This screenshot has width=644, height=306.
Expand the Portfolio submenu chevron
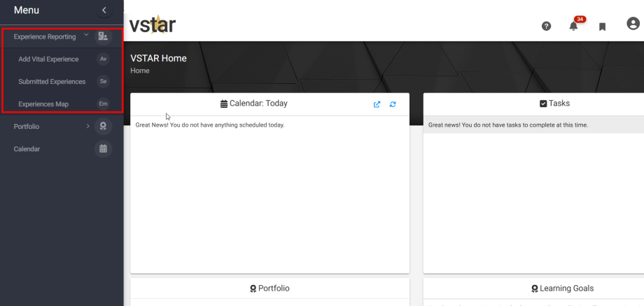(x=87, y=126)
